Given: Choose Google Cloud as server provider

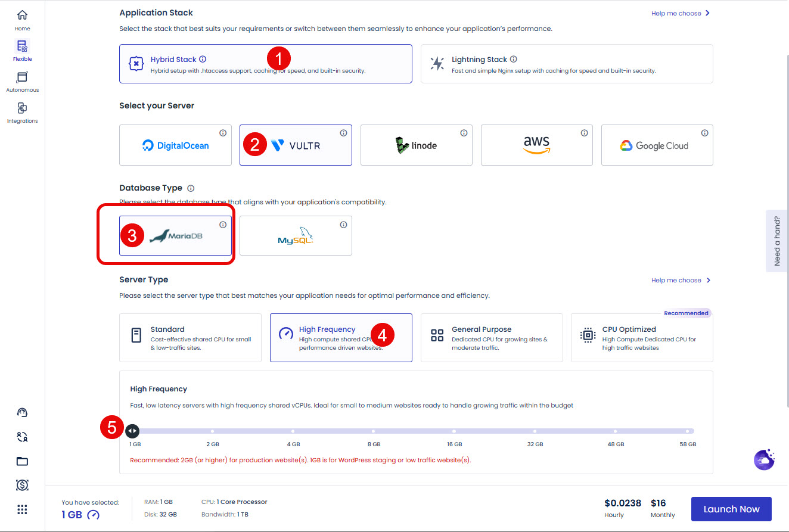Looking at the screenshot, I should [657, 145].
